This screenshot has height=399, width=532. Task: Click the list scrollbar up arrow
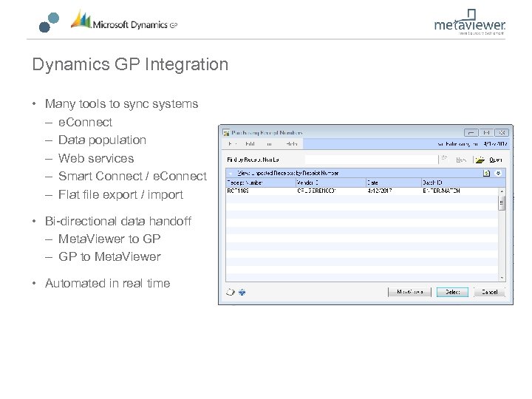pyautogui.click(x=502, y=191)
